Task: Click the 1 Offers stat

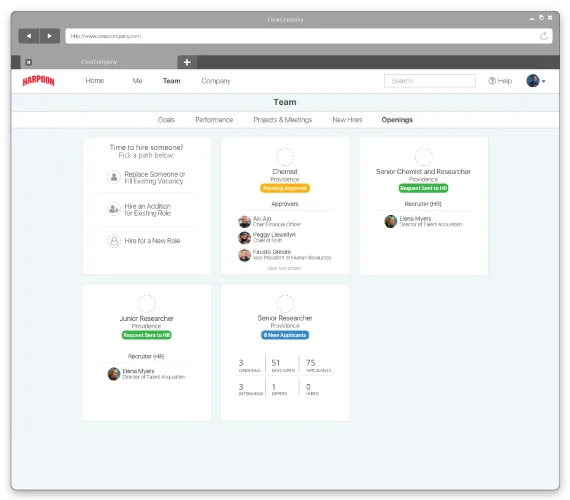Action: [279, 389]
